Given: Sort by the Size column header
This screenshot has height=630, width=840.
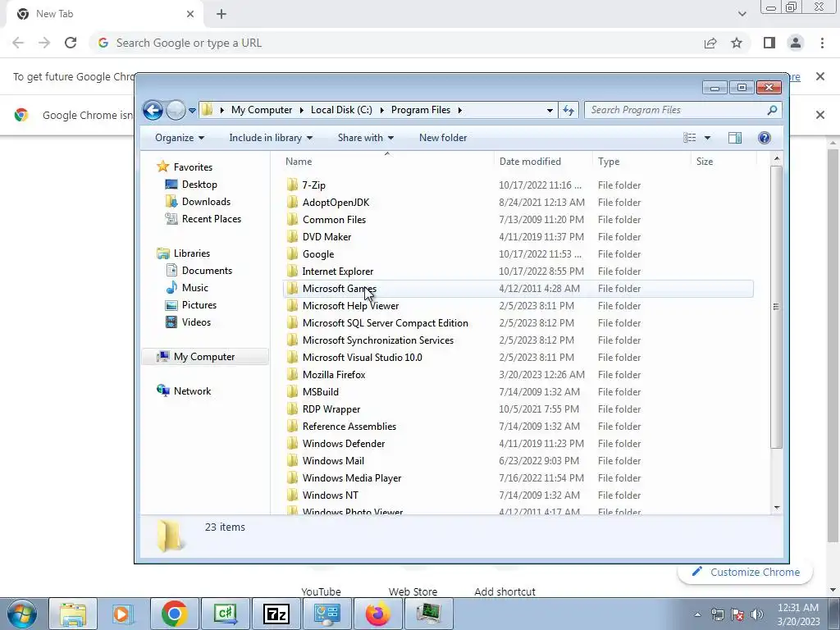Looking at the screenshot, I should click(x=724, y=162).
